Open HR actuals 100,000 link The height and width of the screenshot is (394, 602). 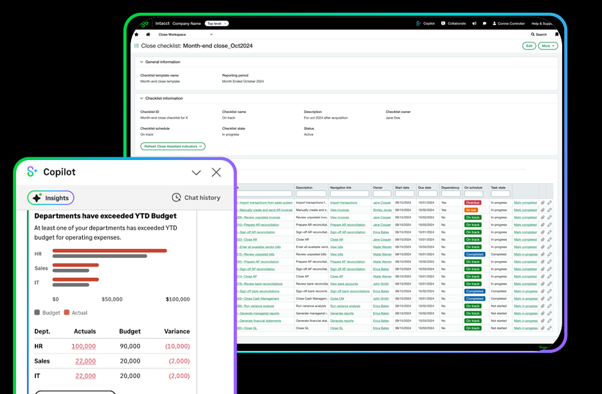coord(84,346)
